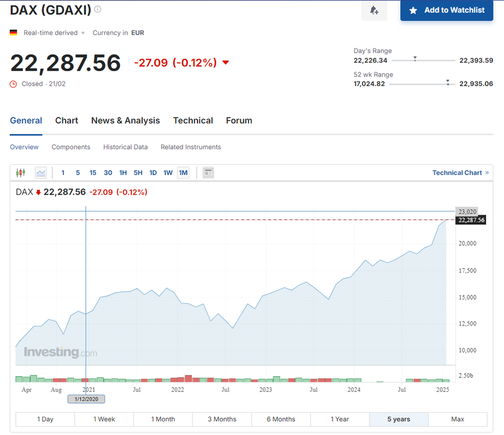Select the area chart type icon
Screen dimensions: 504x435
coord(41,173)
